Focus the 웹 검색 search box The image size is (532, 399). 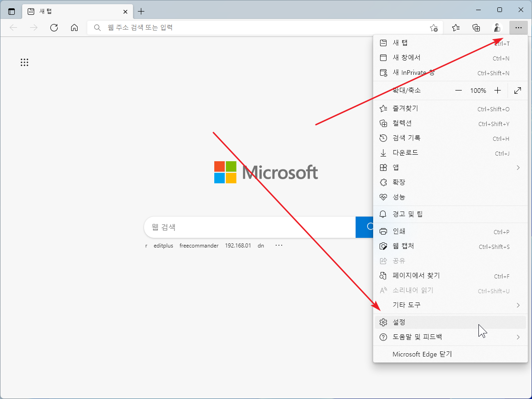pos(250,227)
